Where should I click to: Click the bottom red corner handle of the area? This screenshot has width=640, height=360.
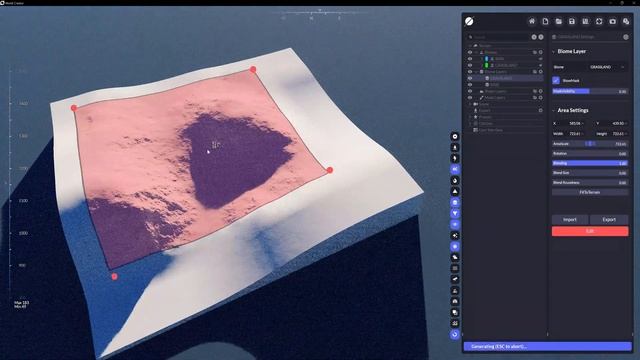click(114, 276)
